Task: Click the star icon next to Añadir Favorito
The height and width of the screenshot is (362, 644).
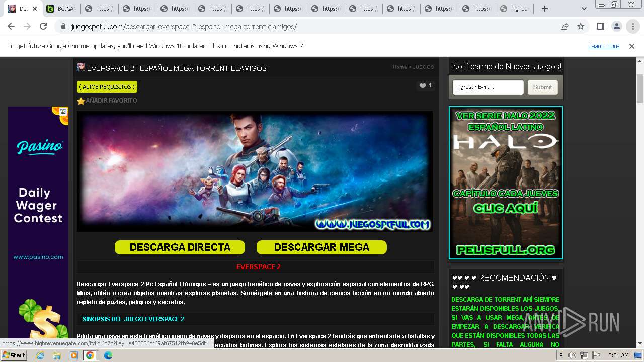Action: tap(81, 101)
